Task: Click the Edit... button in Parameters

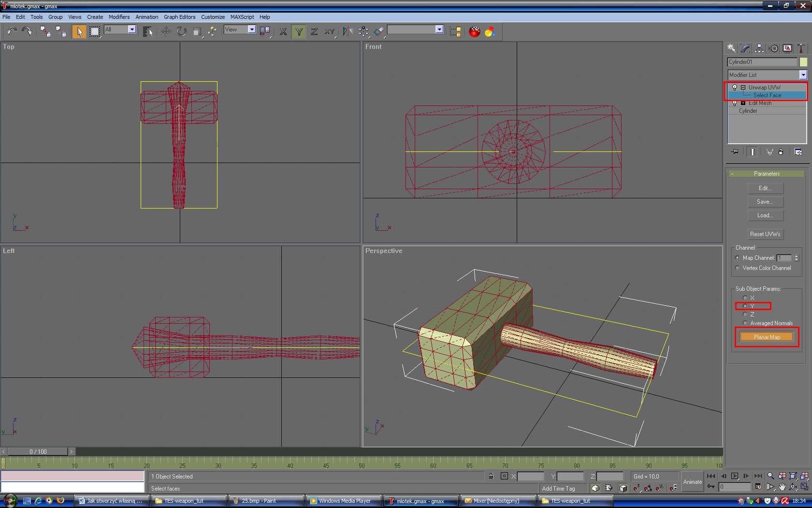Action: (x=766, y=188)
